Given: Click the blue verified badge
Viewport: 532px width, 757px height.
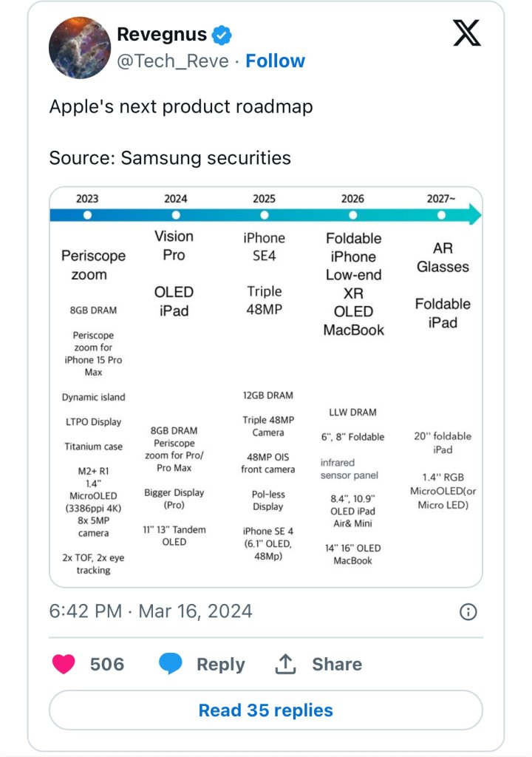Looking at the screenshot, I should click(x=222, y=35).
